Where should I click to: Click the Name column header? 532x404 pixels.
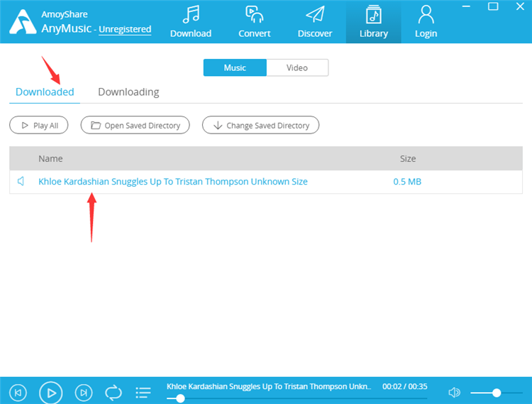(x=50, y=158)
